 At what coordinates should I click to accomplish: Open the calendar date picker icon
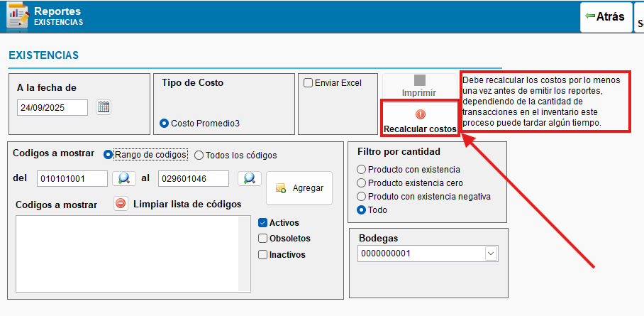coord(104,107)
